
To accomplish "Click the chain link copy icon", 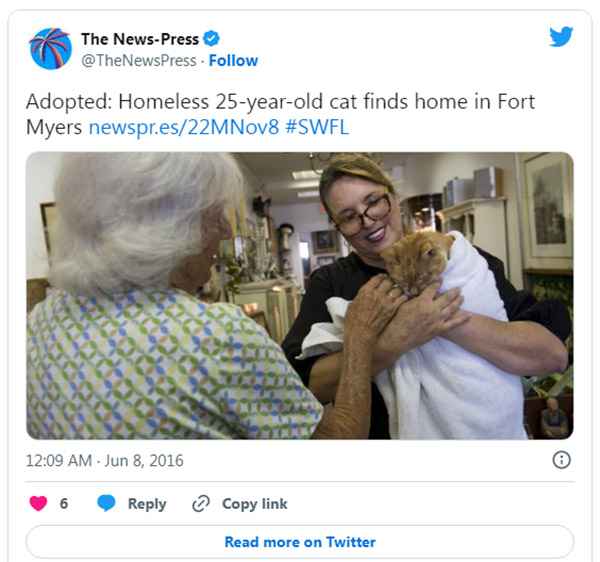I will pyautogui.click(x=201, y=503).
